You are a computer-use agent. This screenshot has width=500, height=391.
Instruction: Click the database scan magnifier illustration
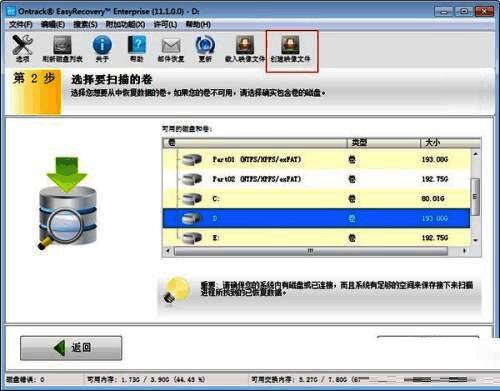[x=68, y=204]
